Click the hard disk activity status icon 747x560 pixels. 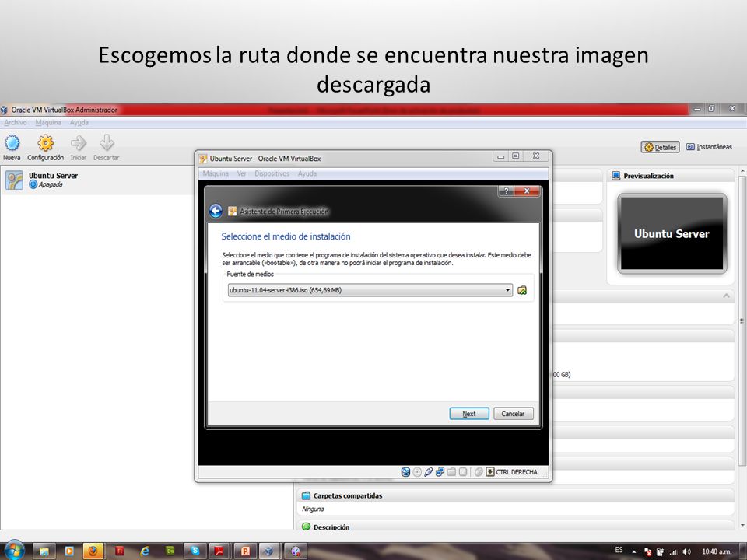point(405,472)
